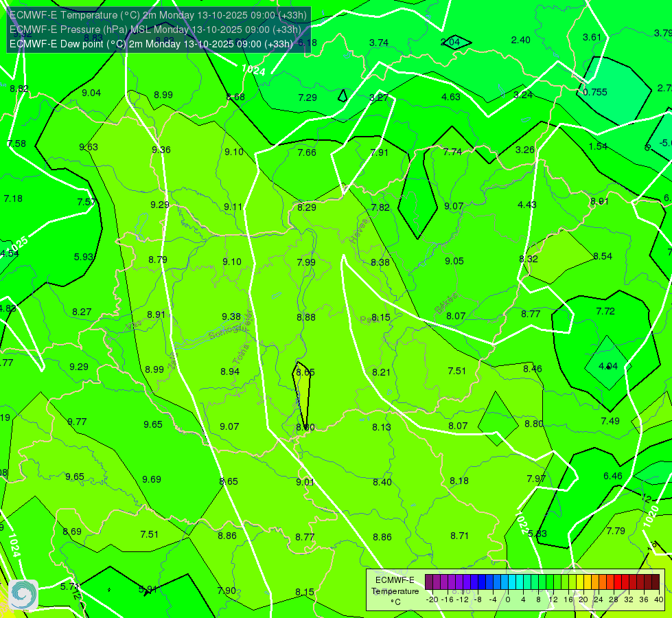Click the dew point value 8.69

[72, 531]
